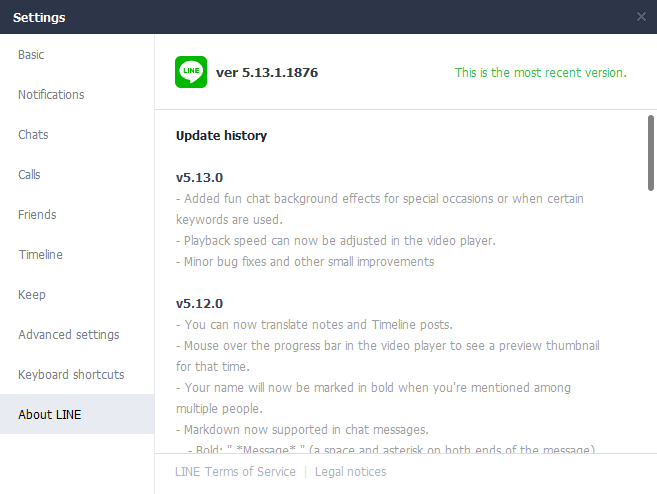The height and width of the screenshot is (494, 657).
Task: Click the Update history heading
Action: (221, 135)
